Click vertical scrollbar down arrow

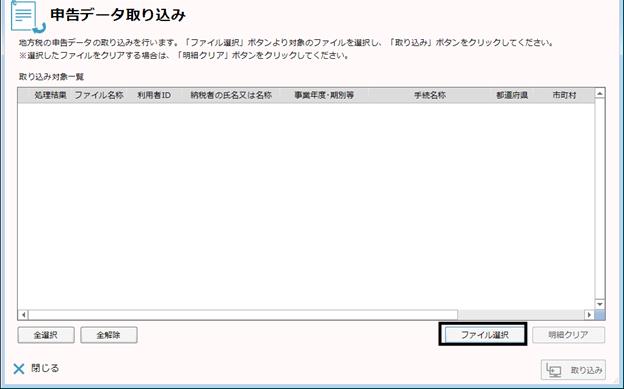(600, 304)
